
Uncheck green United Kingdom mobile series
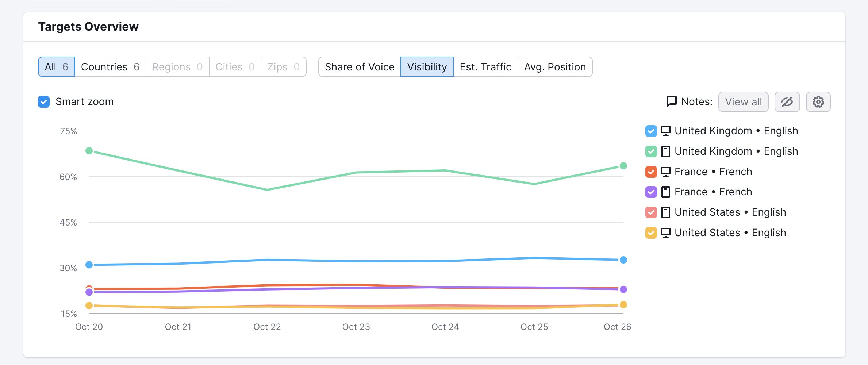tap(651, 151)
